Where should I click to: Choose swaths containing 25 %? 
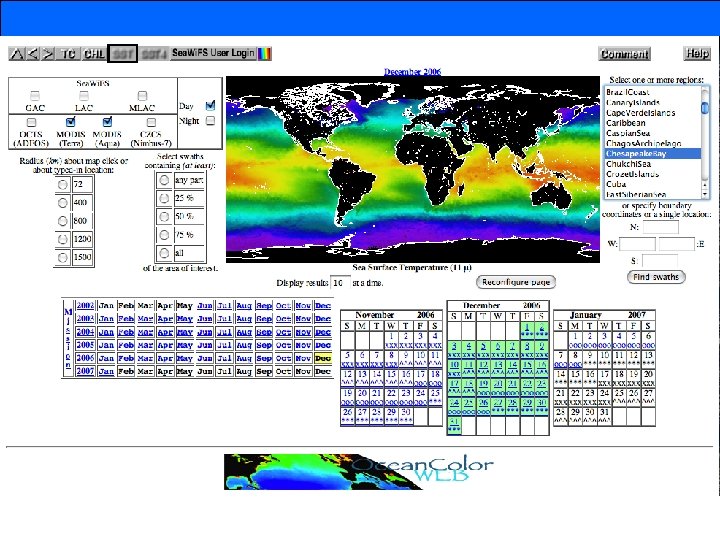point(164,198)
